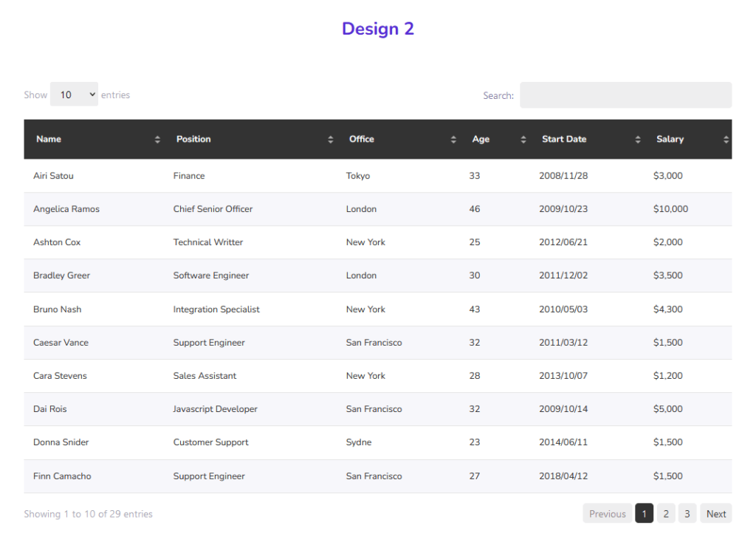Click the Software Engineer cell
756x559 pixels.
211,275
